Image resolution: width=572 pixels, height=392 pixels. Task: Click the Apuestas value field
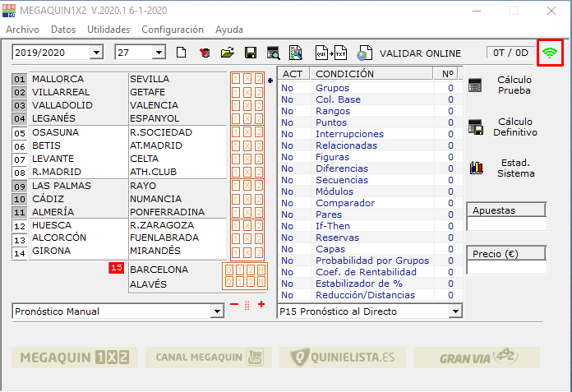[x=507, y=224]
